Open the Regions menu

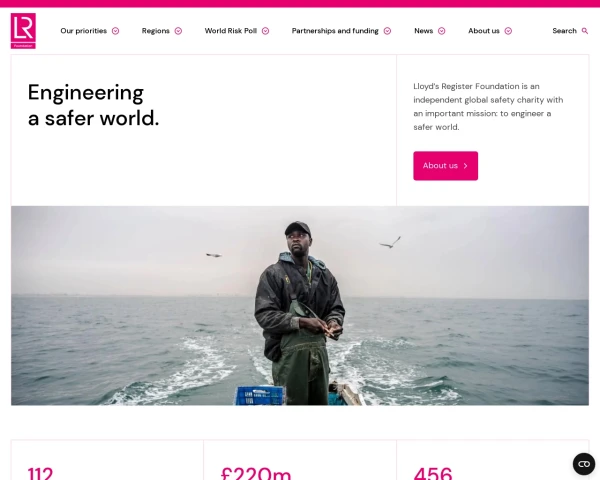tap(155, 31)
